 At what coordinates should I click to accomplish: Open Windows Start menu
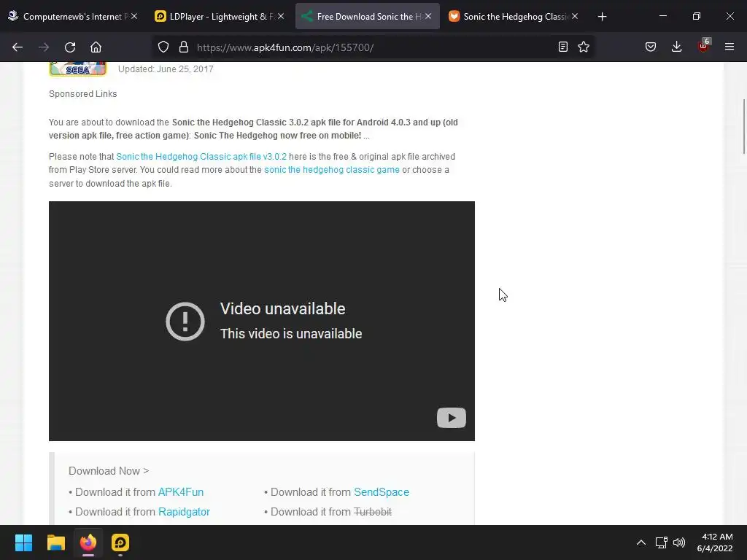tap(23, 542)
